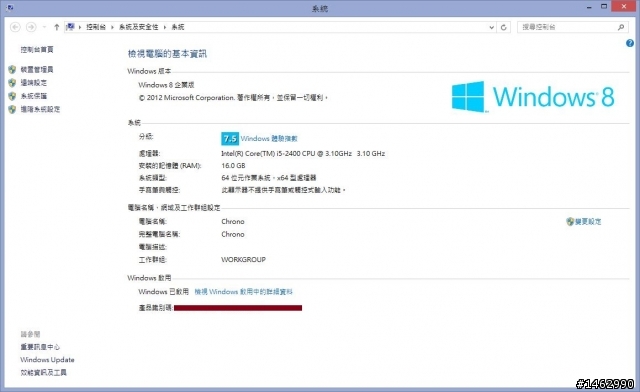This screenshot has width=640, height=392.
Task: Open the recent locations dropdown arrow
Action: coord(44,27)
